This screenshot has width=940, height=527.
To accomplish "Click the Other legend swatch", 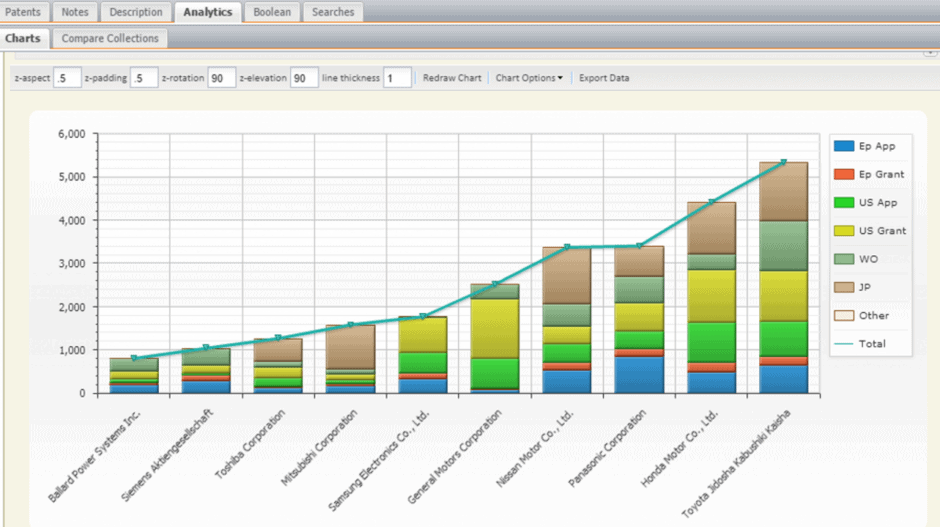I will click(x=844, y=315).
